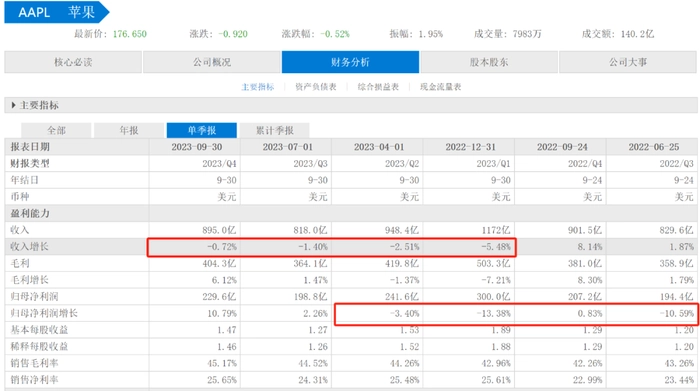Switch to the 公司概况 tab

[212, 62]
